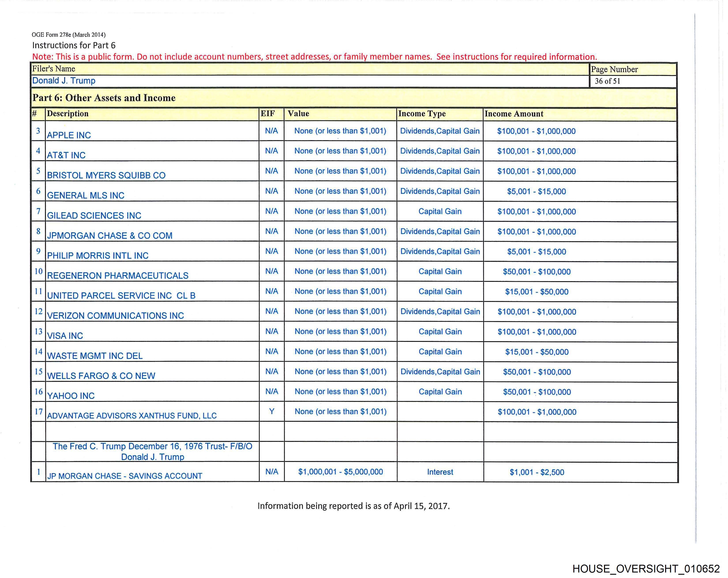
Task: Click Interest income type for JP Morgan savings
Action: [440, 472]
